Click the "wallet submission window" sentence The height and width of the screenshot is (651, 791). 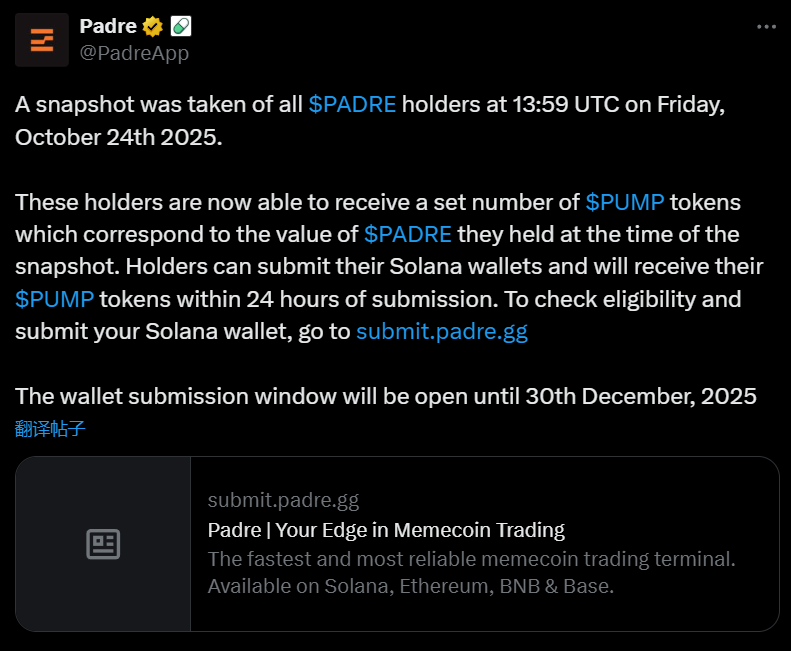pos(385,396)
